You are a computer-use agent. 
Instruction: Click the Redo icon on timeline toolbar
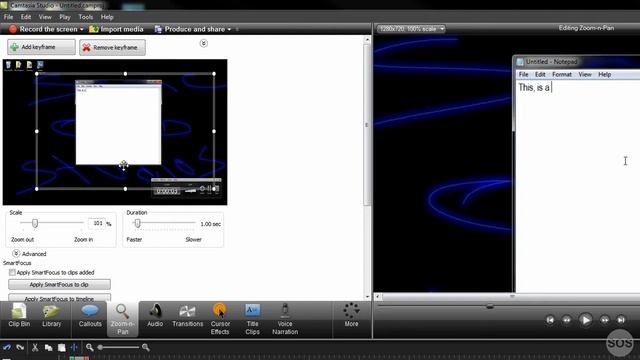20,347
